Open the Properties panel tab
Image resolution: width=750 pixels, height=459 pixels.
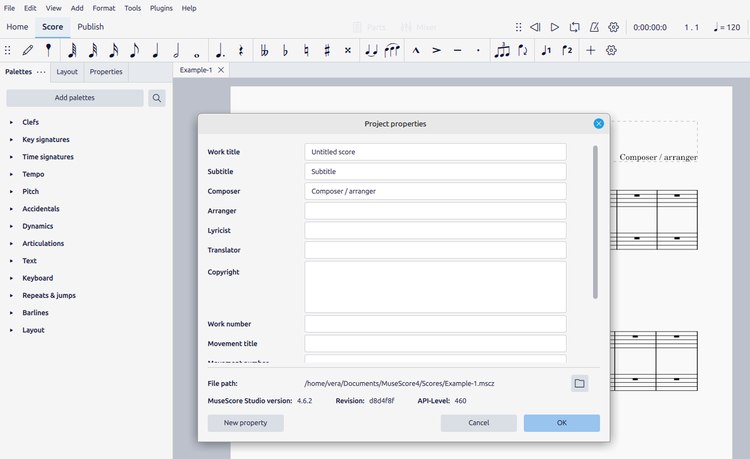(106, 72)
